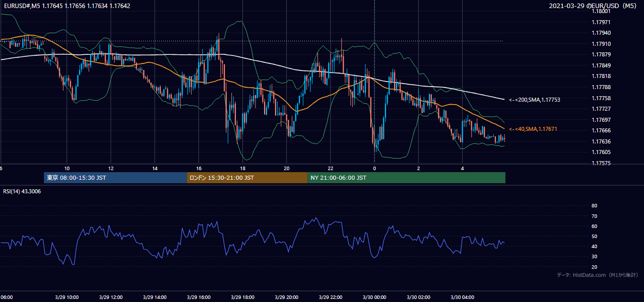Select the 40 SMA label 1.17671

533,129
